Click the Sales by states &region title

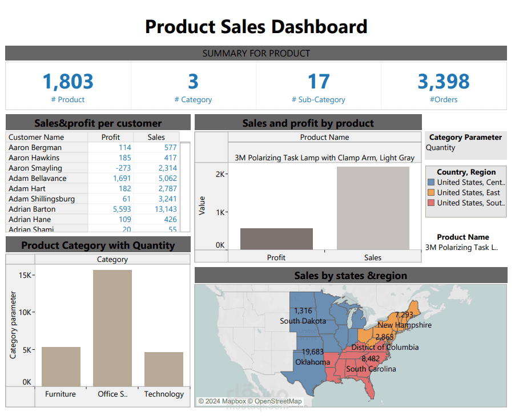(x=351, y=276)
